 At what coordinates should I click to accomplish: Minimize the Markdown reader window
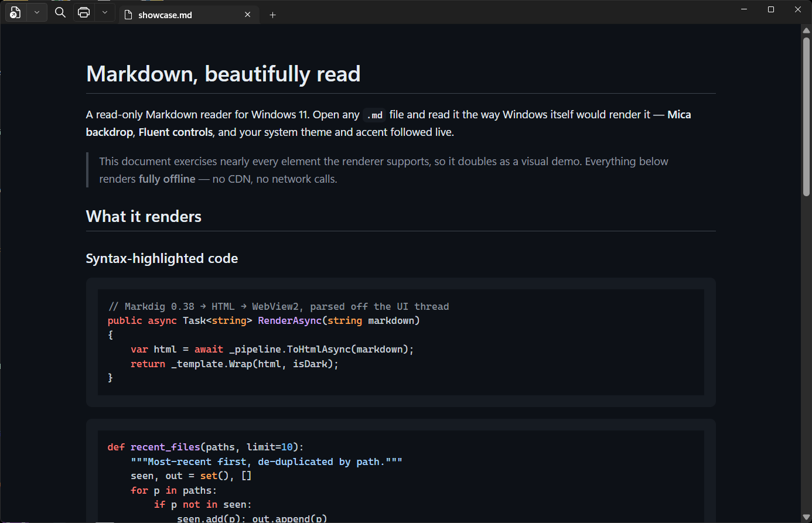point(744,9)
